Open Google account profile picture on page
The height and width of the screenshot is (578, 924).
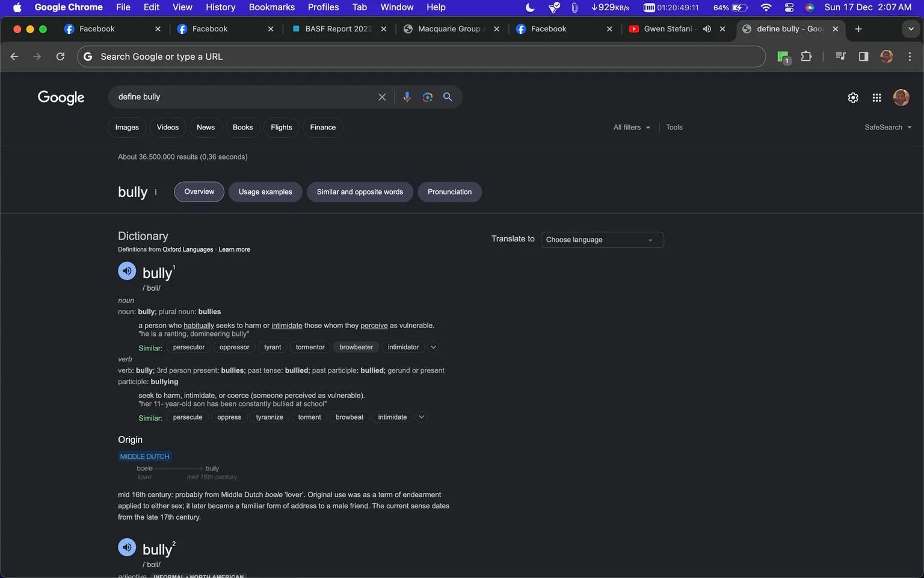901,98
